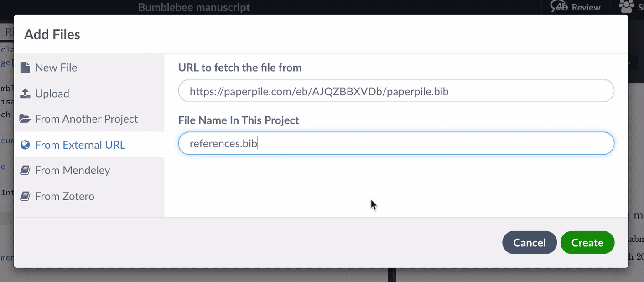Click the book icon beside From Mendeley

click(x=25, y=171)
